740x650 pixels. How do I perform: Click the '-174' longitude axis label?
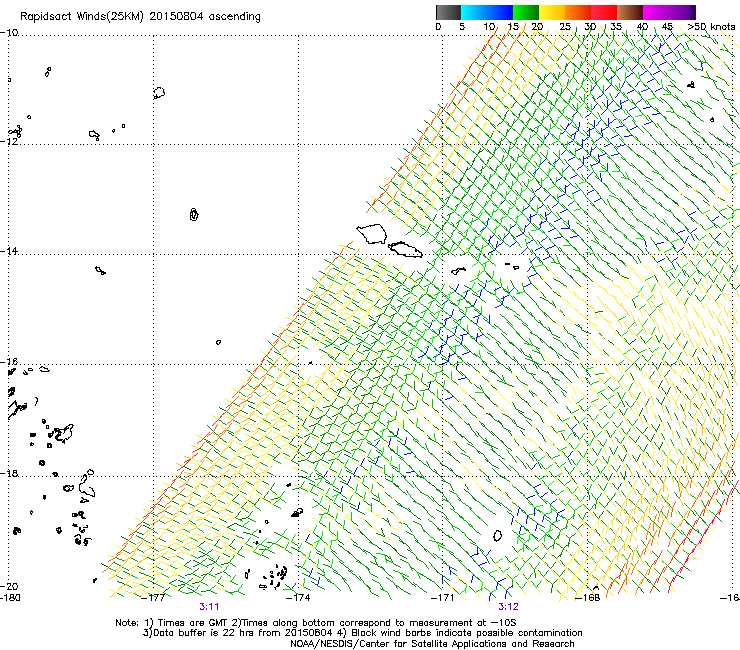pos(298,598)
